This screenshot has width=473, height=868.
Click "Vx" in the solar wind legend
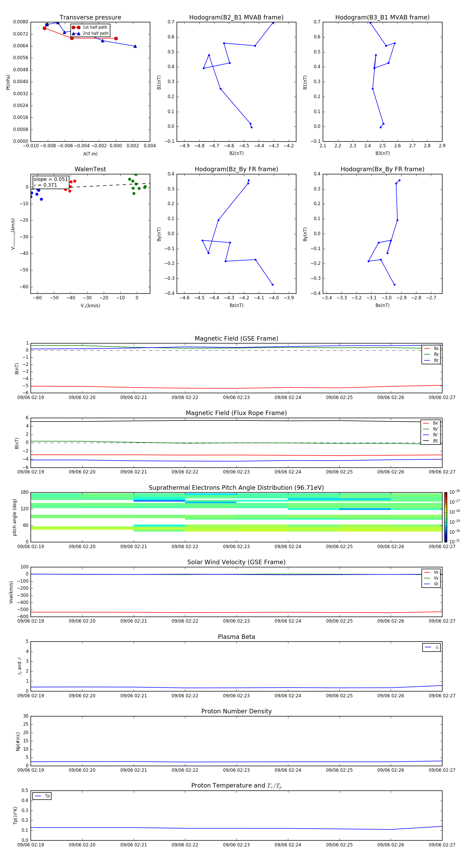coord(436,573)
